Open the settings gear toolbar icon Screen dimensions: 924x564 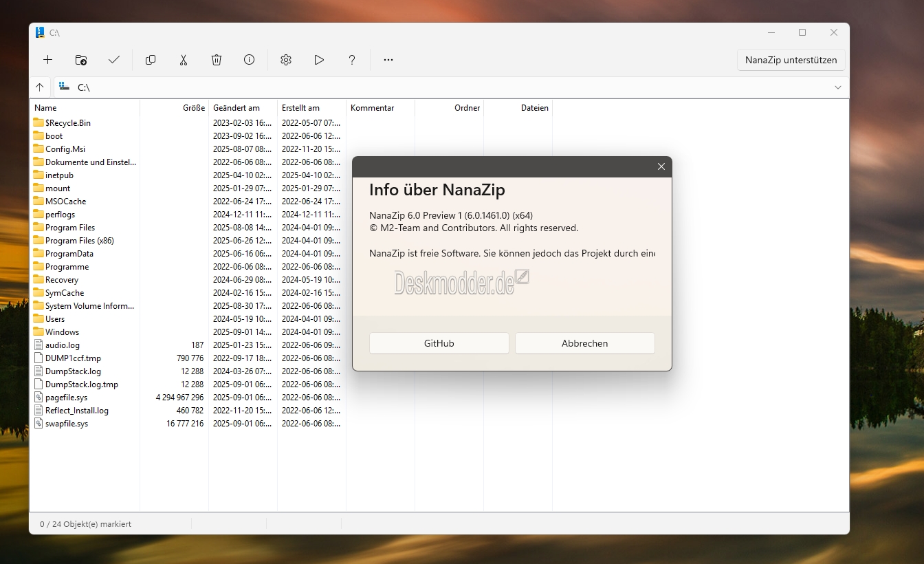[286, 60]
